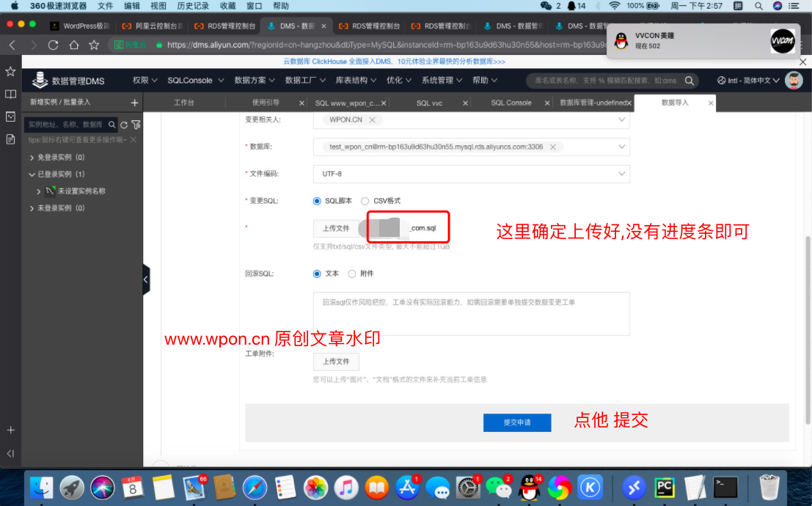Click 上传文件 next to the _com.sql file
Image resolution: width=812 pixels, height=506 pixels.
click(336, 228)
